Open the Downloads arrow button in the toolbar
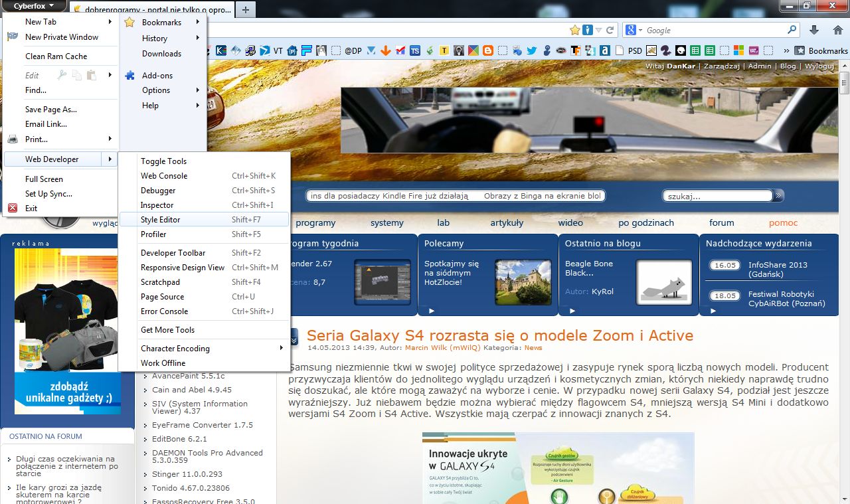850x504 pixels. (x=814, y=30)
